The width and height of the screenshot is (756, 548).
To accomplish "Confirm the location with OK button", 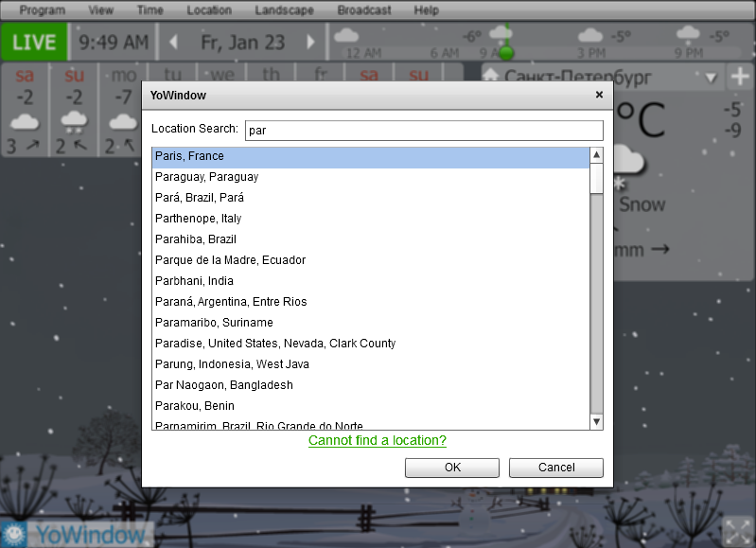I will [x=452, y=468].
